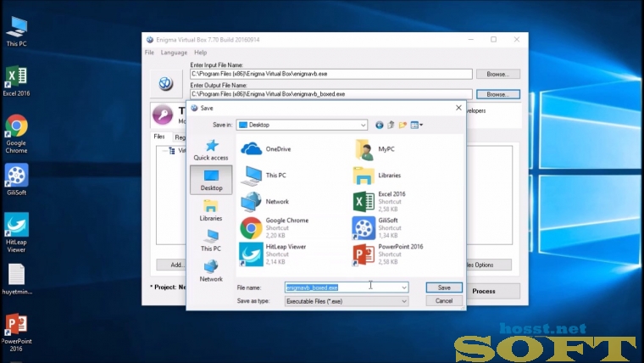Viewport: 644px width, 363px height.
Task: Click the Cancel button in Save dialog
Action: point(444,301)
